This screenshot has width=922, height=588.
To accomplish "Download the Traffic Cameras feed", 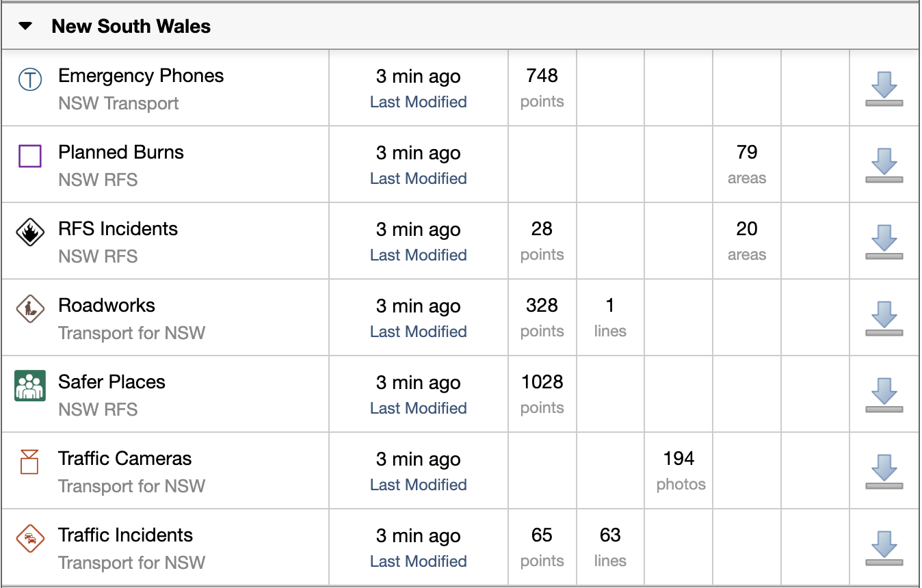I will pyautogui.click(x=884, y=472).
